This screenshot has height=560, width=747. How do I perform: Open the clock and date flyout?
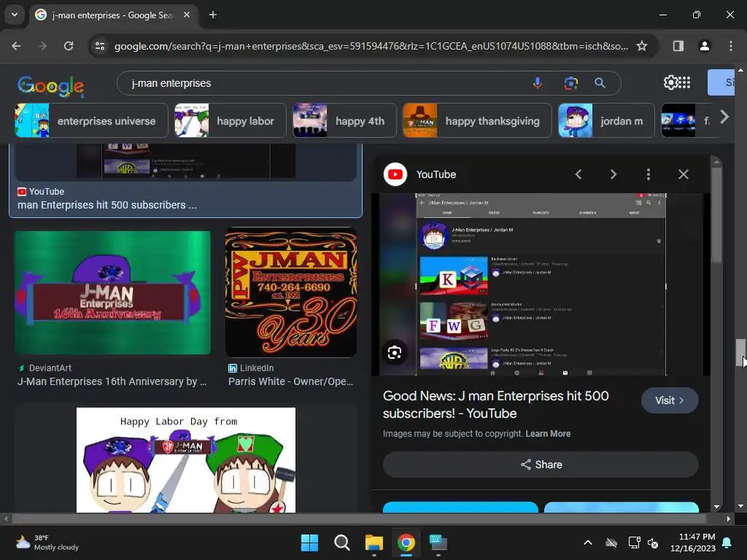click(x=692, y=542)
